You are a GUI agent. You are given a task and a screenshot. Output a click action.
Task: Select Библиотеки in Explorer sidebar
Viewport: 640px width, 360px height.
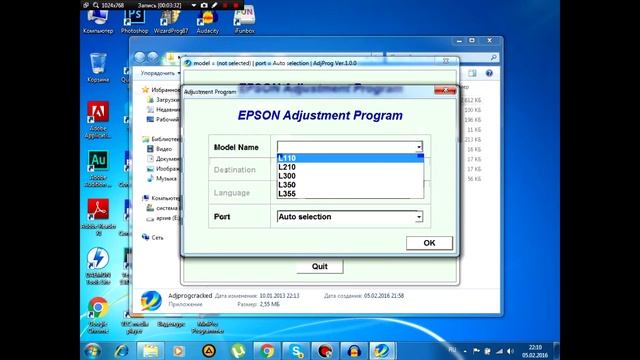(x=161, y=139)
